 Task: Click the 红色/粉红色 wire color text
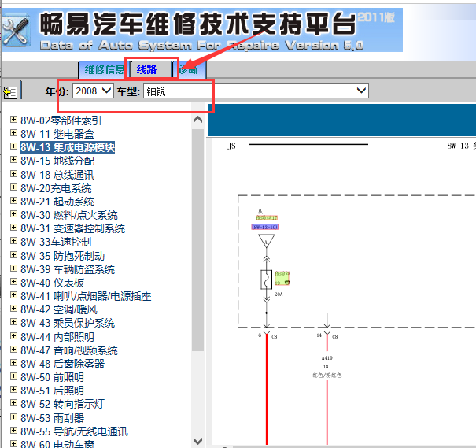point(327,376)
